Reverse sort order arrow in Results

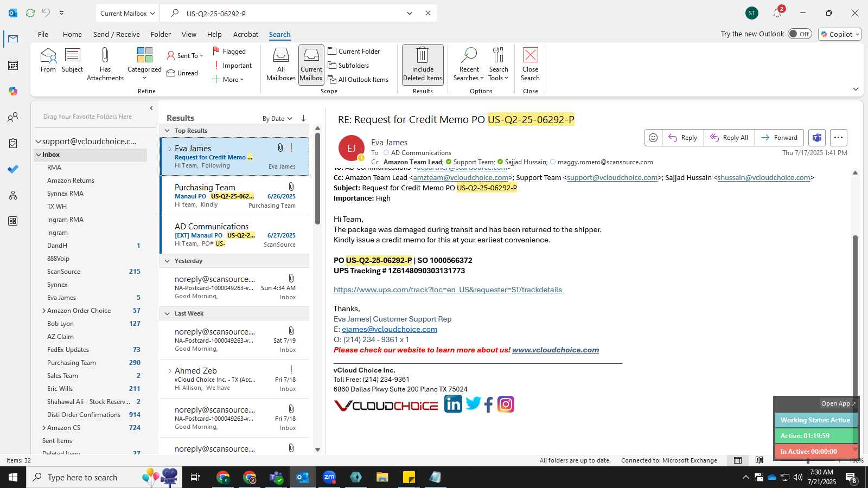(303, 118)
